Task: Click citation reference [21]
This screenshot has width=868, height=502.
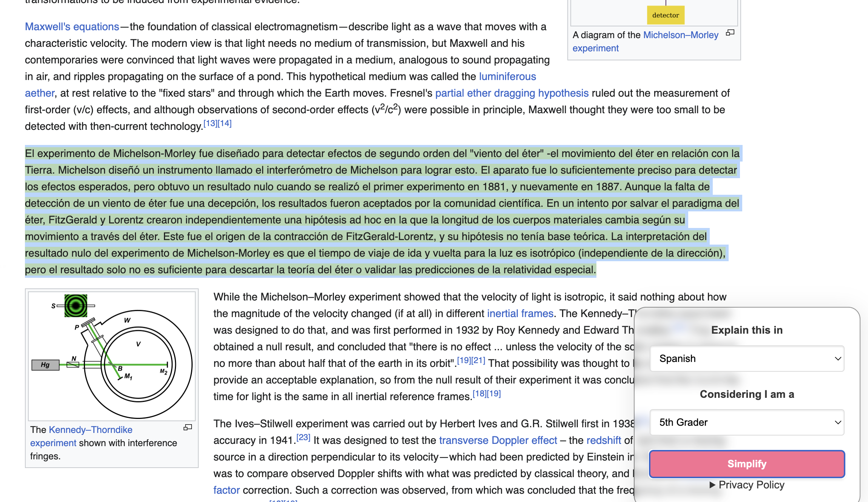Action: (478, 360)
